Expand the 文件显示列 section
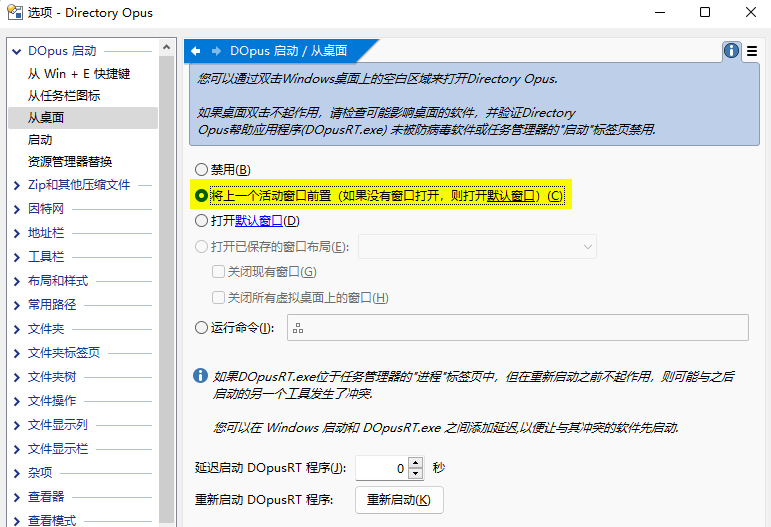The image size is (771, 527). (17, 425)
